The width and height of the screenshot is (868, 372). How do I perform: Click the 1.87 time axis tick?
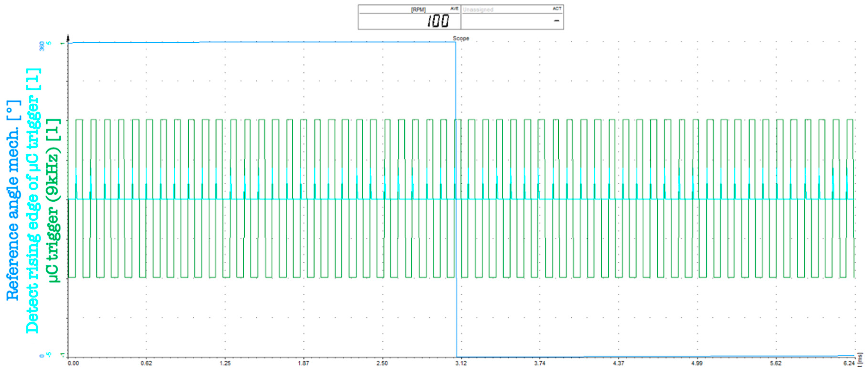[x=304, y=363]
